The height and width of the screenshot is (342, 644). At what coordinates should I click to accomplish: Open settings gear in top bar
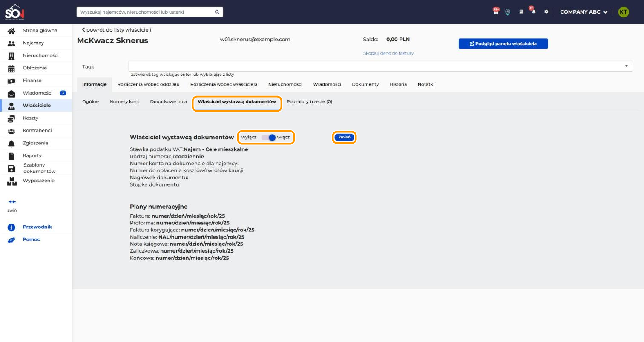pos(546,12)
